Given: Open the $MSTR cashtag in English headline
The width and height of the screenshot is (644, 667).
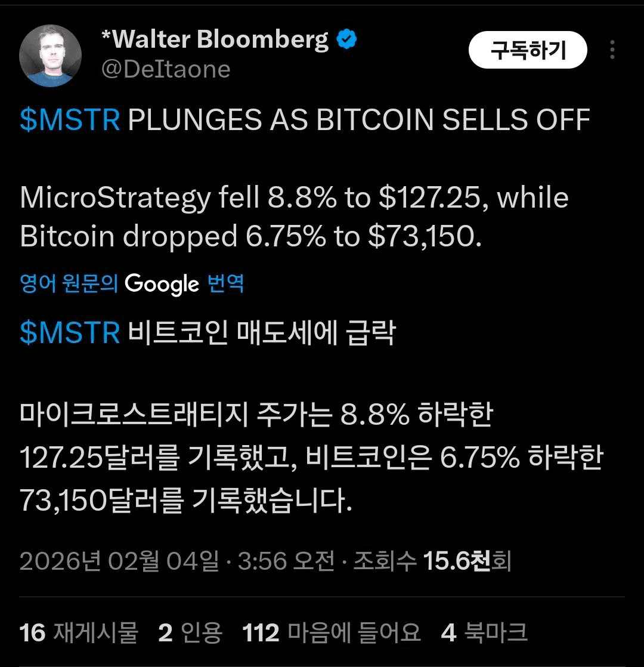Looking at the screenshot, I should pyautogui.click(x=70, y=121).
